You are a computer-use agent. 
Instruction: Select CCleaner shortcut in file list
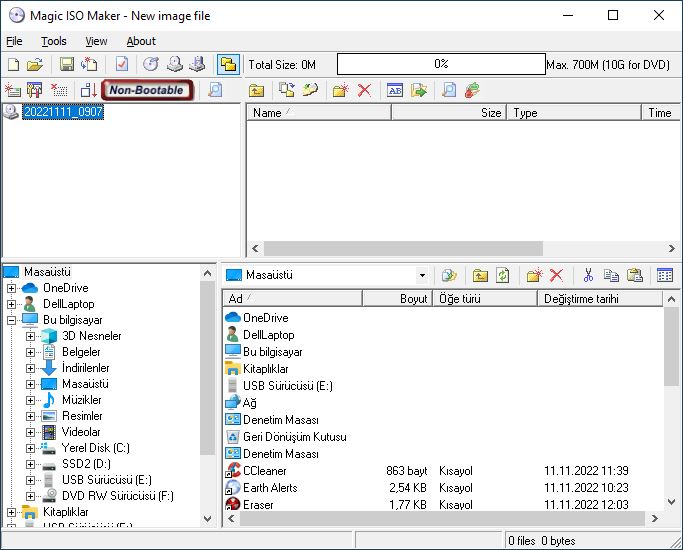point(264,471)
